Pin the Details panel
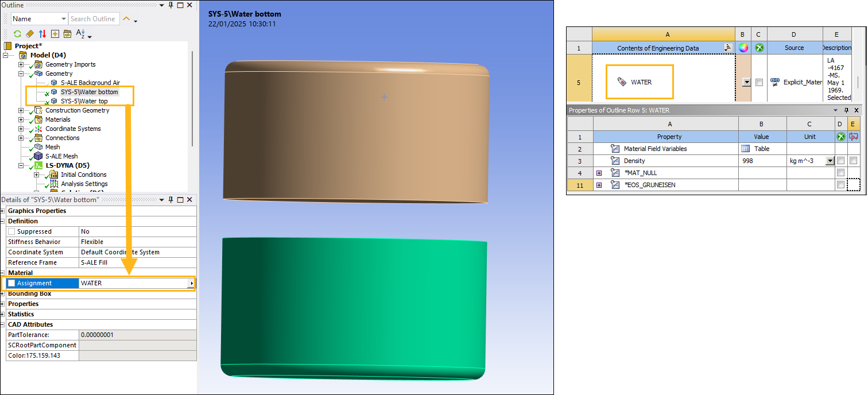 [x=170, y=199]
